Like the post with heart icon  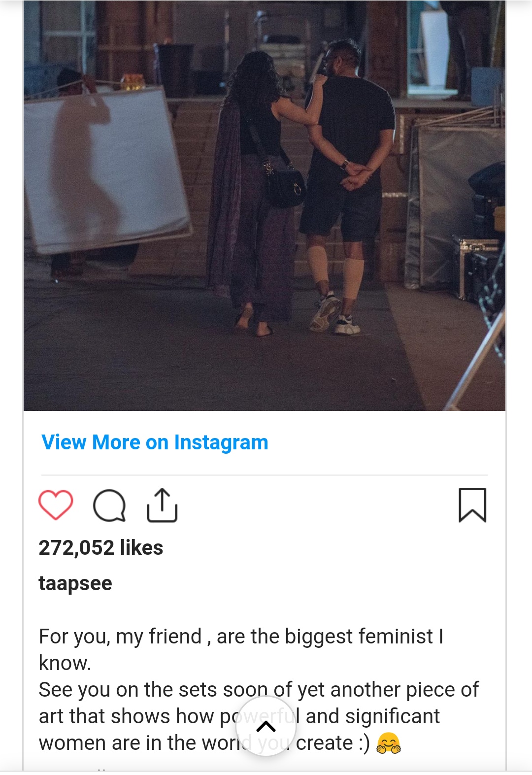tap(56, 505)
